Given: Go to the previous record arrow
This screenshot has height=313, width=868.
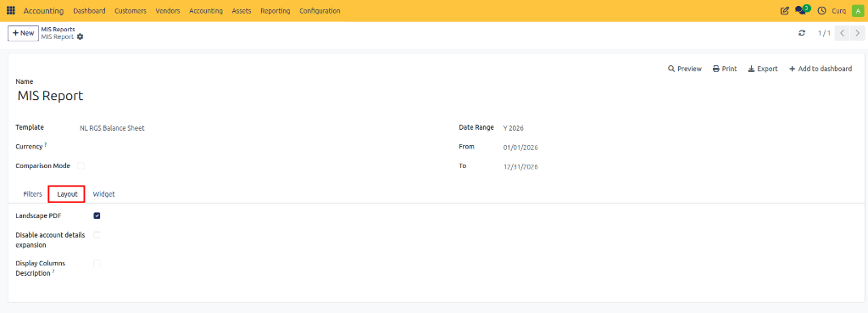Looking at the screenshot, I should tap(842, 33).
